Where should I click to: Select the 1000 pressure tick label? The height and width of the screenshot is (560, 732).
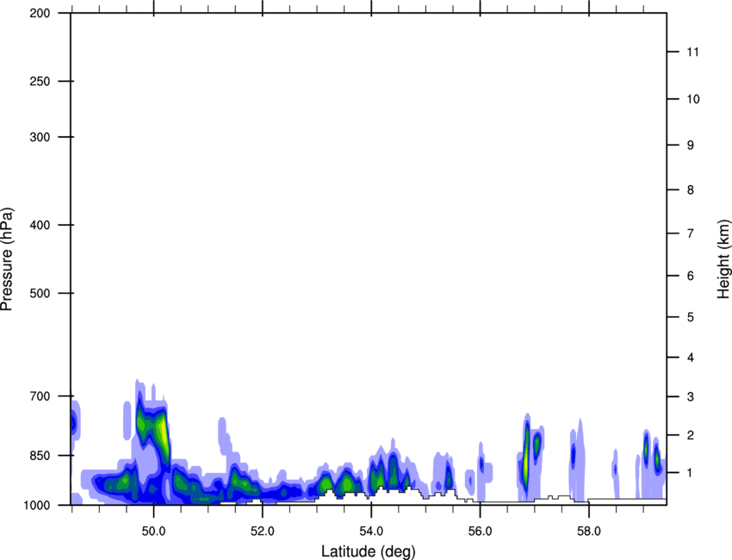[x=37, y=506]
